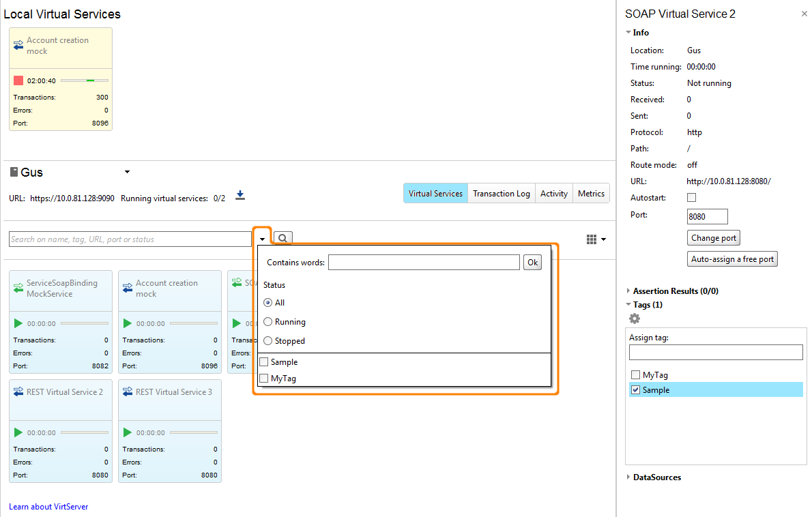This screenshot has height=517, width=812.
Task: Open the card layout grid icon
Action: 590,239
